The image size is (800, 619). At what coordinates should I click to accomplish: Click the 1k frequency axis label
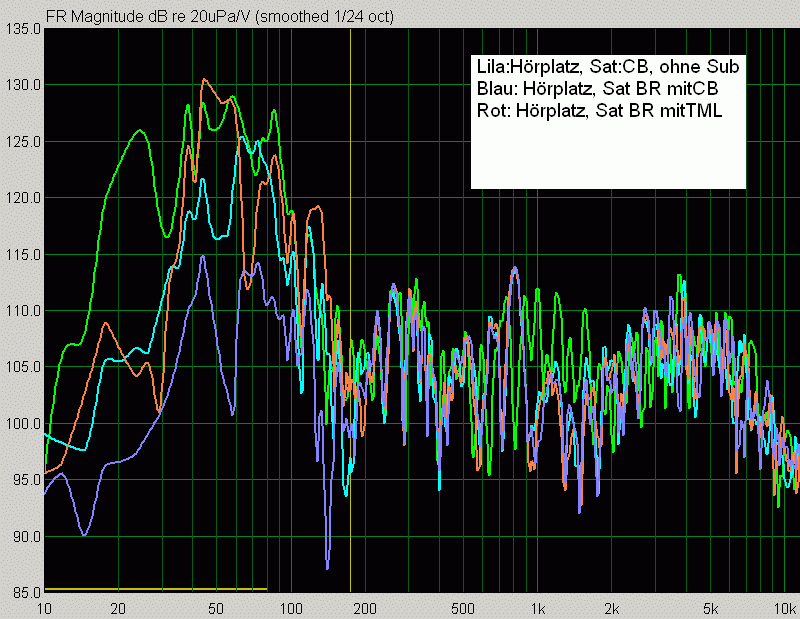click(538, 608)
